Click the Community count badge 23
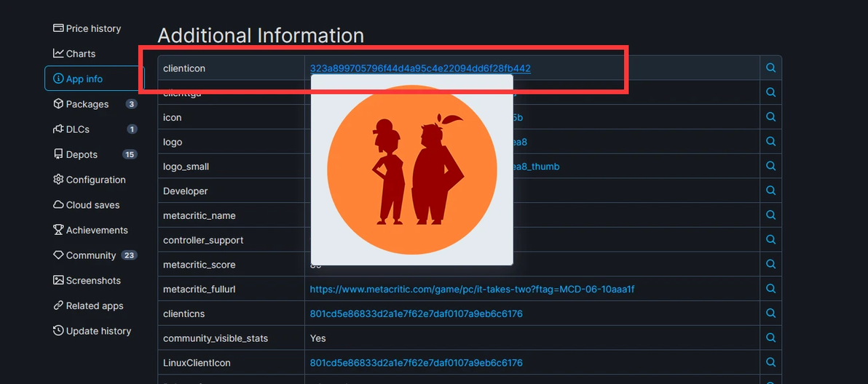 [129, 255]
